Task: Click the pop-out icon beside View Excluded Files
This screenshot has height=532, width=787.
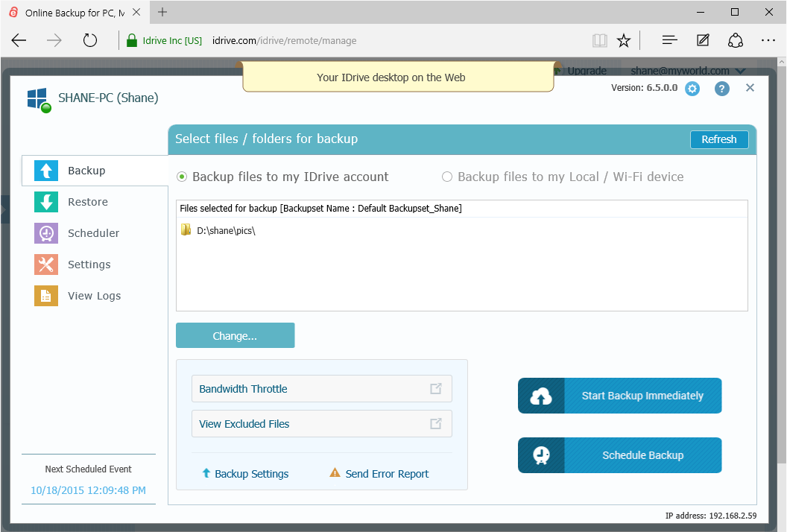Action: [x=436, y=424]
